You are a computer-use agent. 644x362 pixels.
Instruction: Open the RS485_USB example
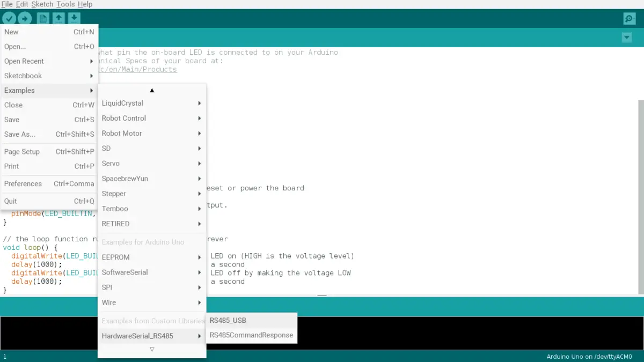click(x=228, y=320)
